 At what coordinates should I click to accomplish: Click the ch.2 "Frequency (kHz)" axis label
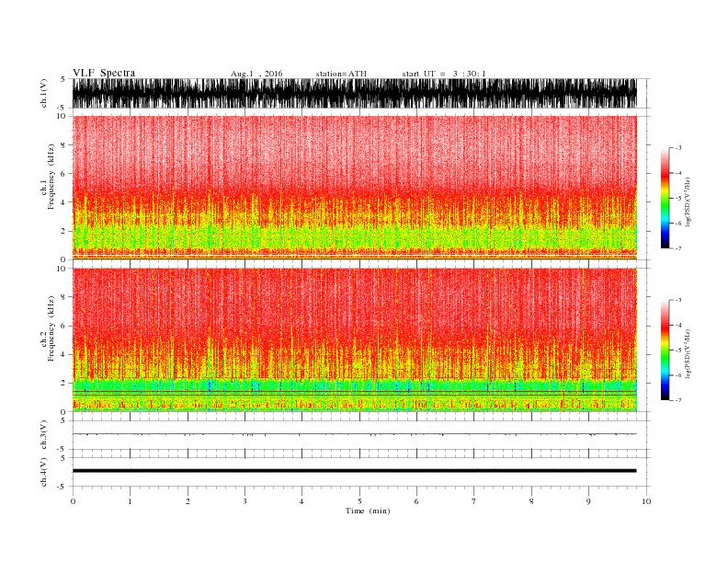click(x=51, y=329)
